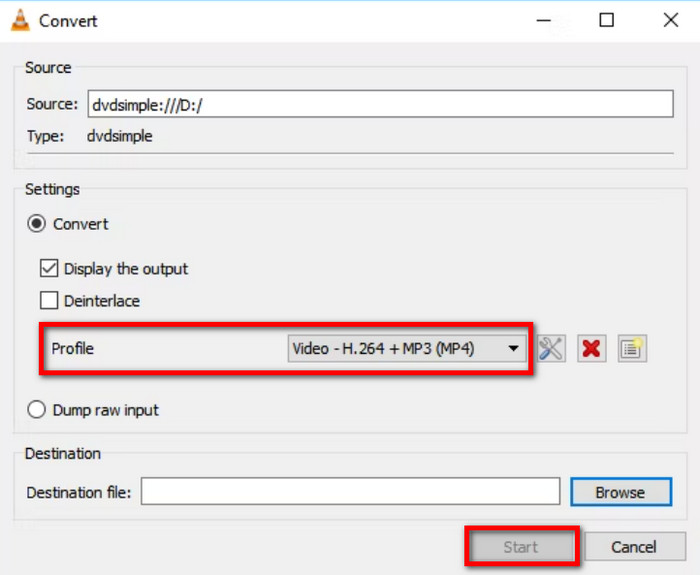The width and height of the screenshot is (700, 575).
Task: Uncheck Display the output checkbox
Action: coord(49,269)
